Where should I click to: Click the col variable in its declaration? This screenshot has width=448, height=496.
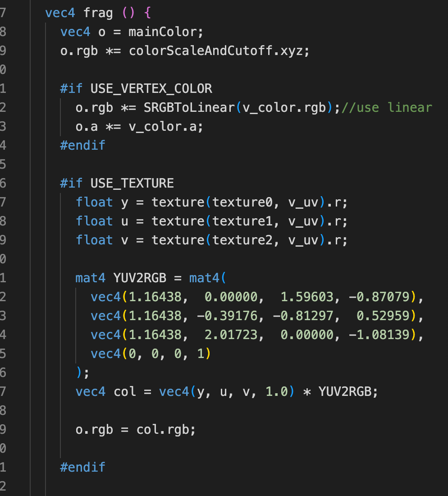coord(124,392)
